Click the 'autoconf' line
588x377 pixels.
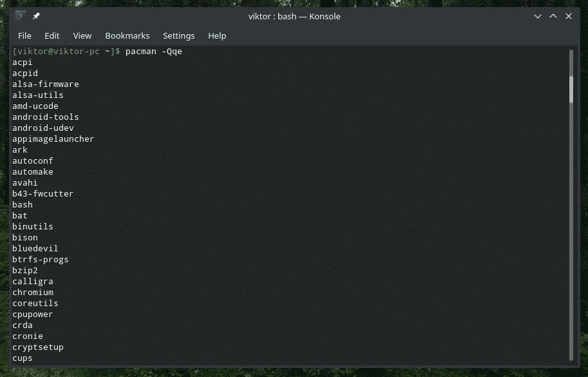coord(33,161)
